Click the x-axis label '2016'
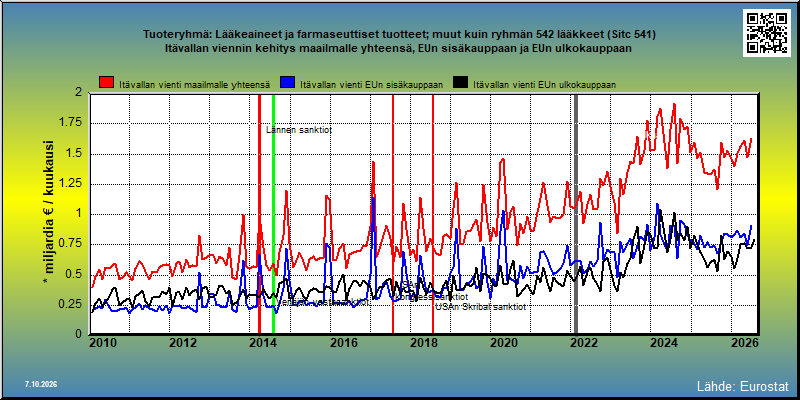 pos(343,343)
